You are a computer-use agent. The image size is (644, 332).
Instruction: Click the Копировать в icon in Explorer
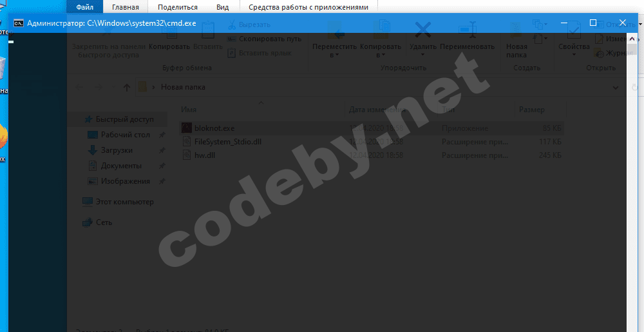381,30
